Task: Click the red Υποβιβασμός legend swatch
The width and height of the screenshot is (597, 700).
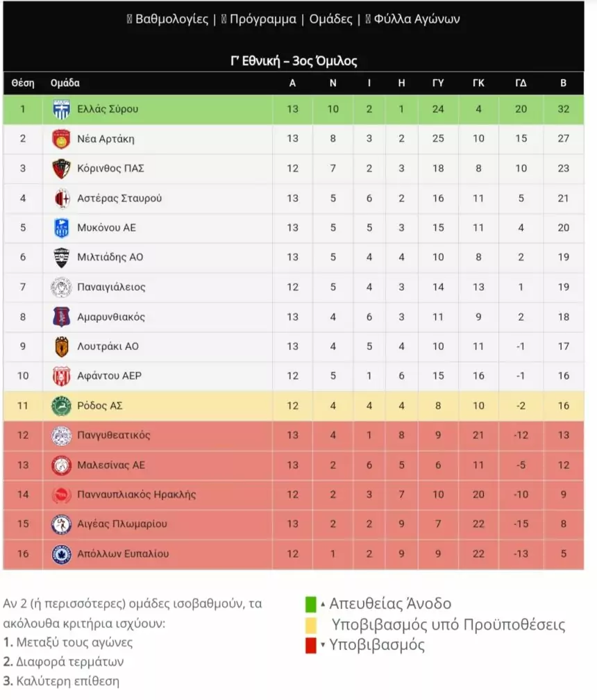Action: [311, 646]
